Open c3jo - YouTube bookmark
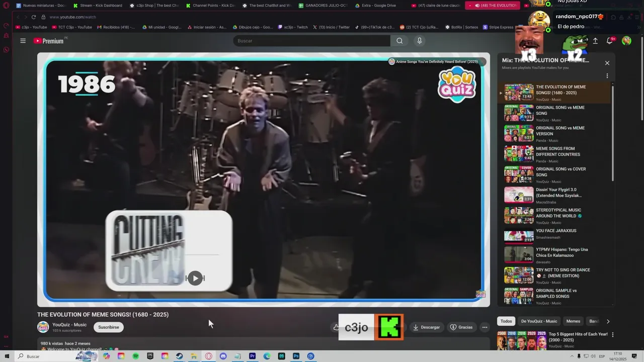The height and width of the screenshot is (362, 644). [31, 27]
